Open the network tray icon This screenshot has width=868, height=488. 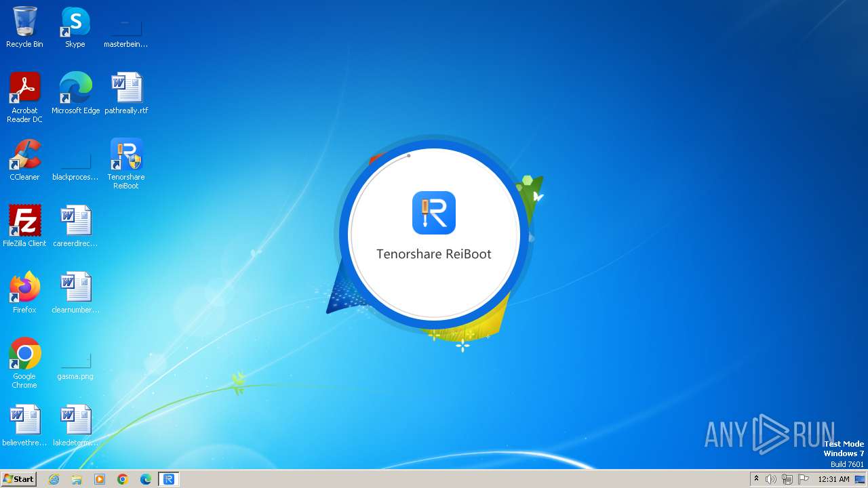787,479
